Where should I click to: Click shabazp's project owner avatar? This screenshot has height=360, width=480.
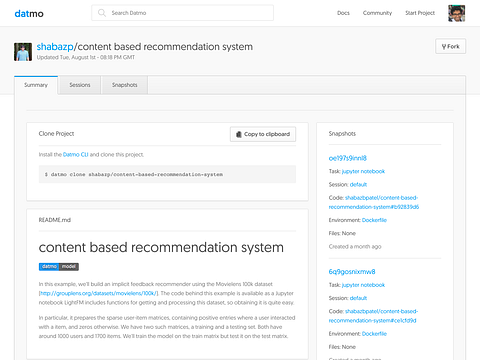[x=23, y=52]
